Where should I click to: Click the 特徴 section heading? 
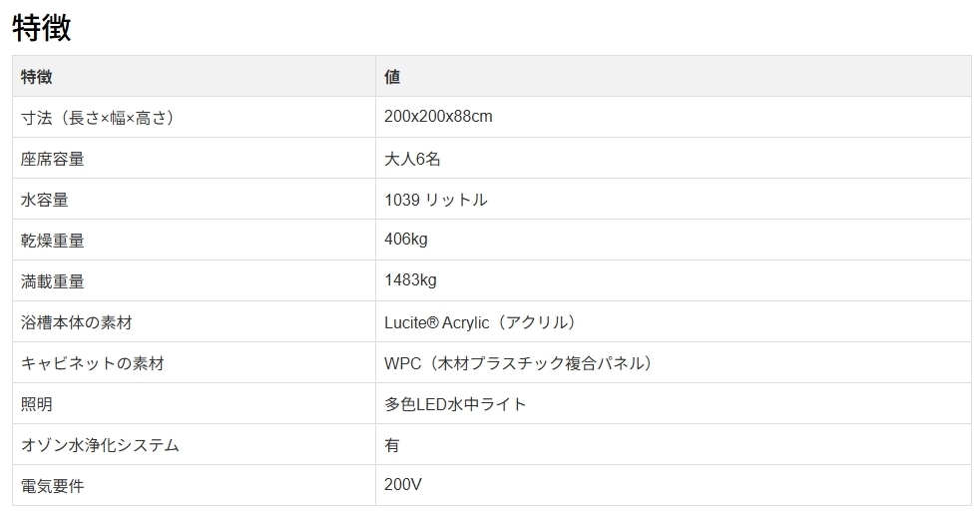click(x=42, y=27)
